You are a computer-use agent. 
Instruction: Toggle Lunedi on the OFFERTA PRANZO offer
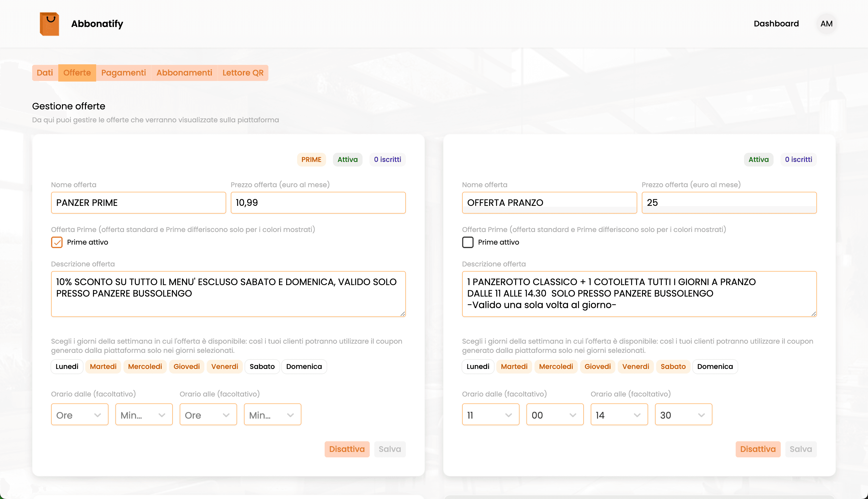tap(478, 366)
